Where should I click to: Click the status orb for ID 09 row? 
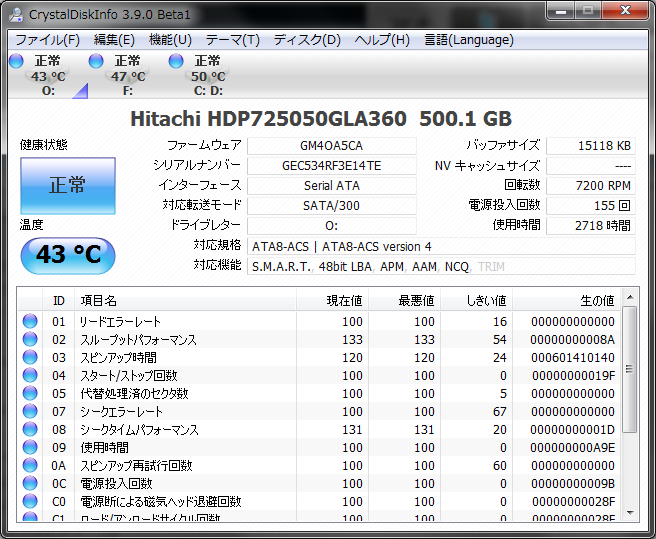30,447
